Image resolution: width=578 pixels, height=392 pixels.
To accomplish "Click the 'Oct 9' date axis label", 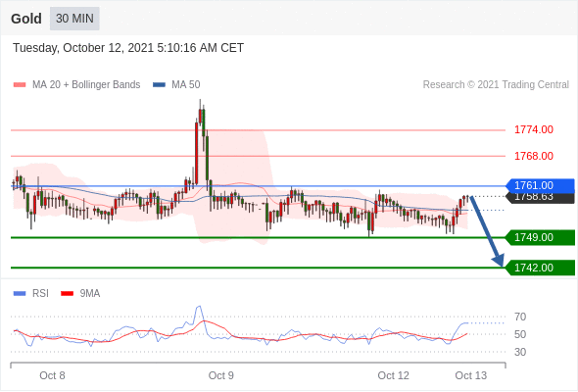I will pyautogui.click(x=220, y=375).
